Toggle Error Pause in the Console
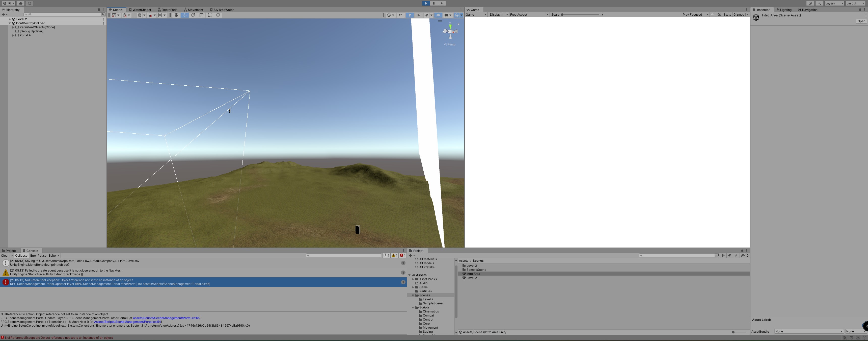The width and height of the screenshot is (868, 341). pos(38,256)
